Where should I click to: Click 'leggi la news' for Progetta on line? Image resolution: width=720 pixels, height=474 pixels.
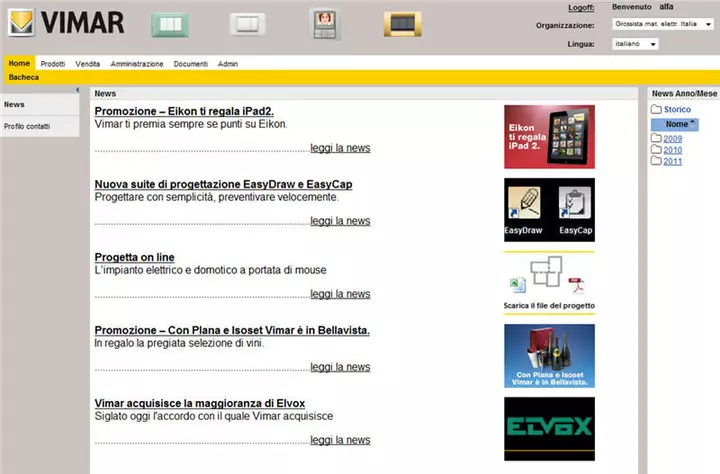pos(340,294)
